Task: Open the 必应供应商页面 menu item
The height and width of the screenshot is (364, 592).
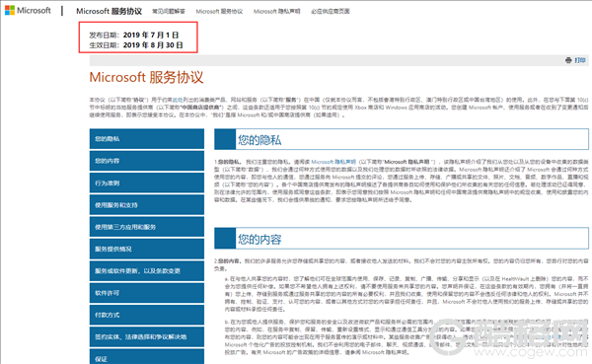Action: [x=330, y=11]
